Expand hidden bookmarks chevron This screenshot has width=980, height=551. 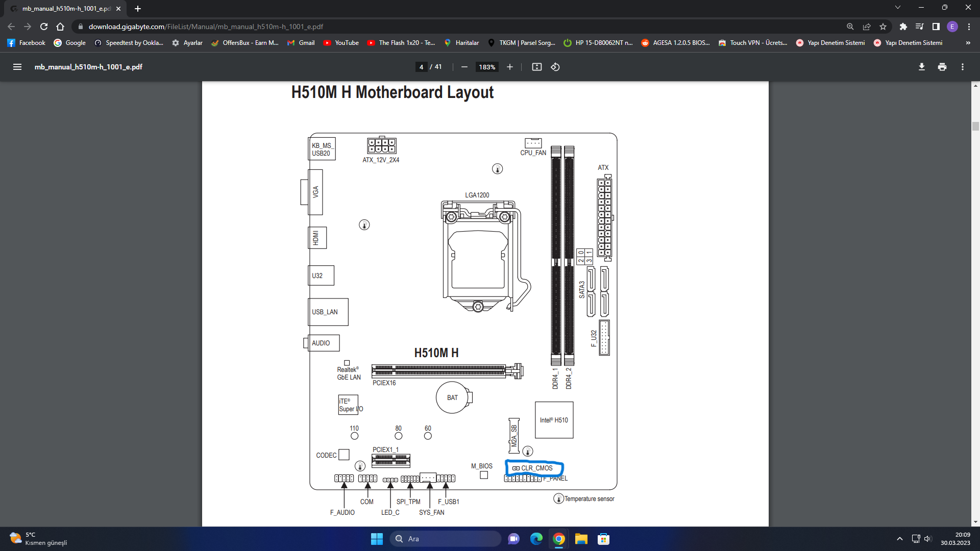(x=968, y=43)
